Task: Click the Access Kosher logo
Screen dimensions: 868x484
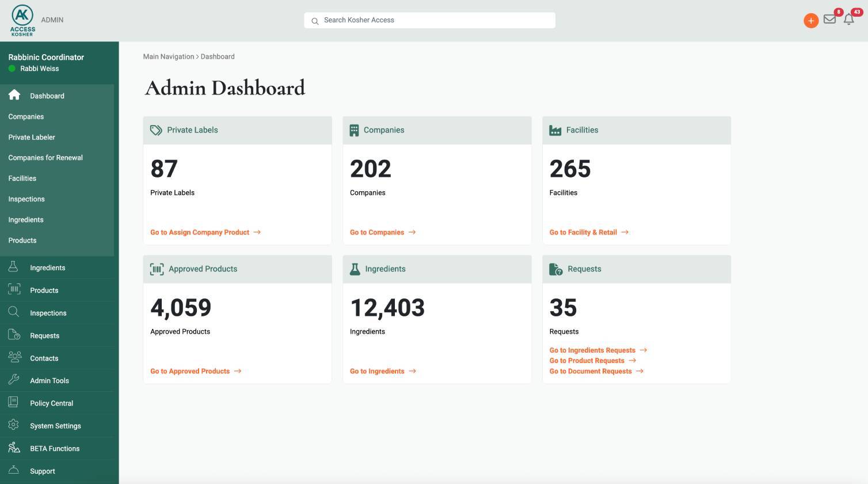Action: coord(21,19)
